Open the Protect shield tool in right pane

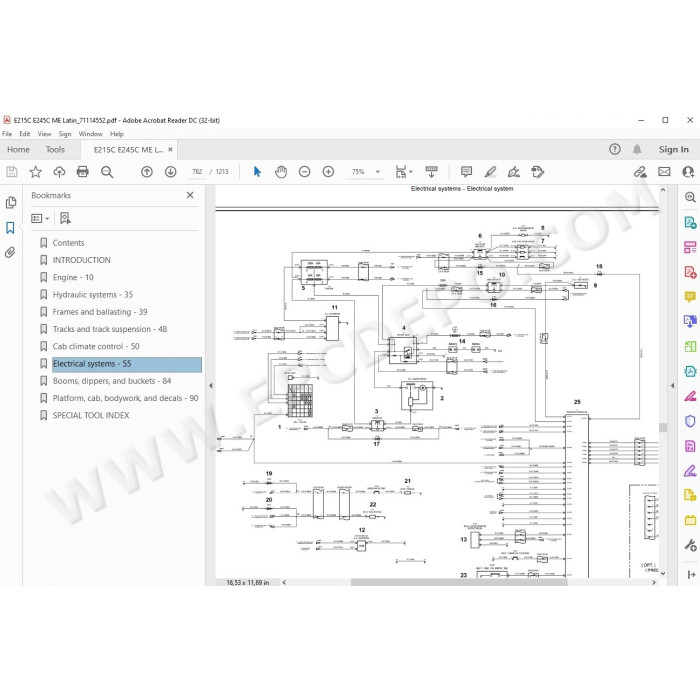tap(690, 421)
